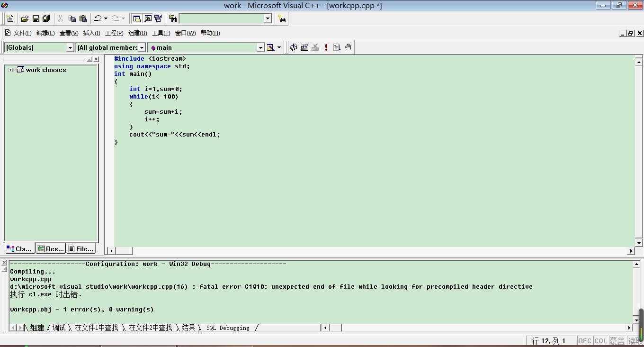Click the Compile icon in build toolbar
The image size is (644, 347).
[294, 47]
